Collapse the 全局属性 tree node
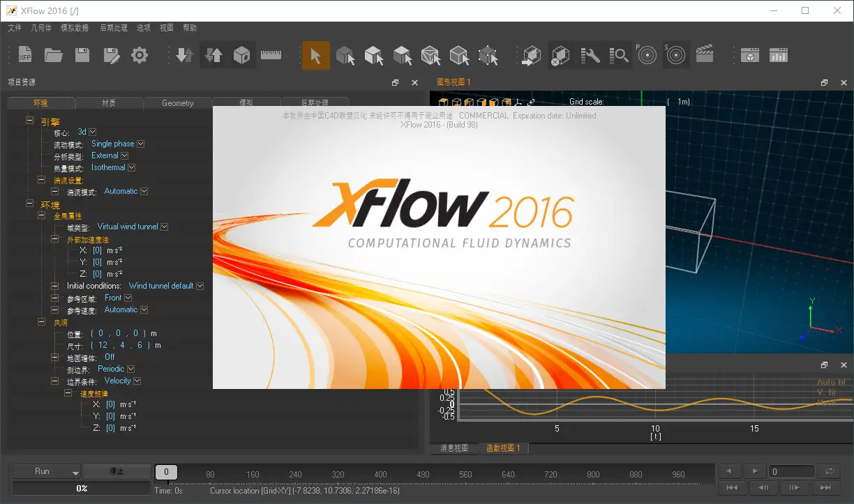854x504 pixels. point(42,215)
